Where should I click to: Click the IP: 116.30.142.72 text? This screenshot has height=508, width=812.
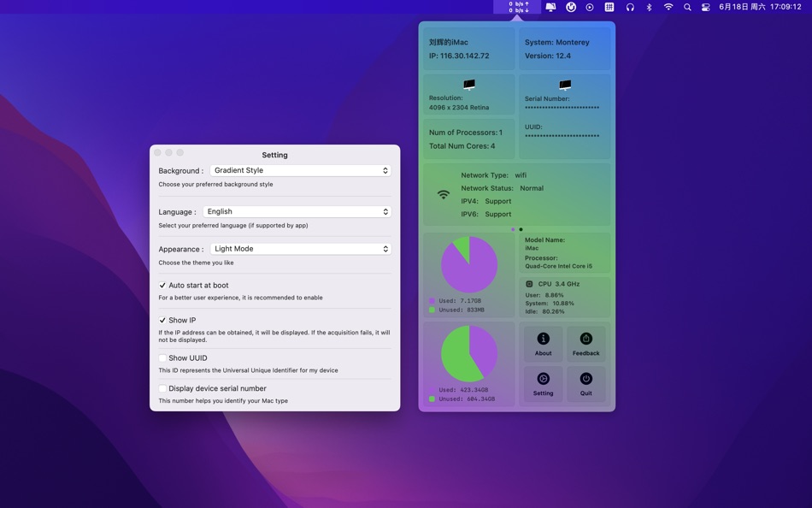459,56
